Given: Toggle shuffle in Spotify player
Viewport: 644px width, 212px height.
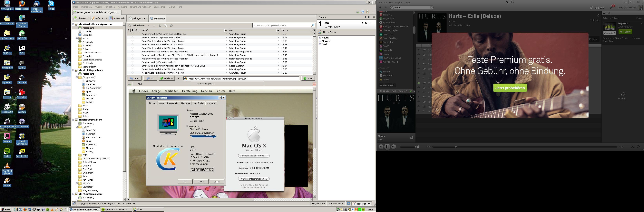Looking at the screenshot, I should point(632,147).
